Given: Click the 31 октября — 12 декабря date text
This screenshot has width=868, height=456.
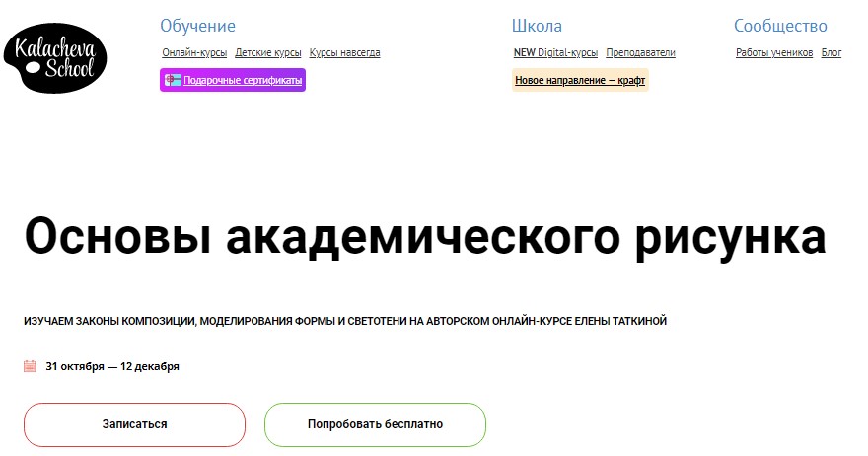Looking at the screenshot, I should [x=112, y=366].
